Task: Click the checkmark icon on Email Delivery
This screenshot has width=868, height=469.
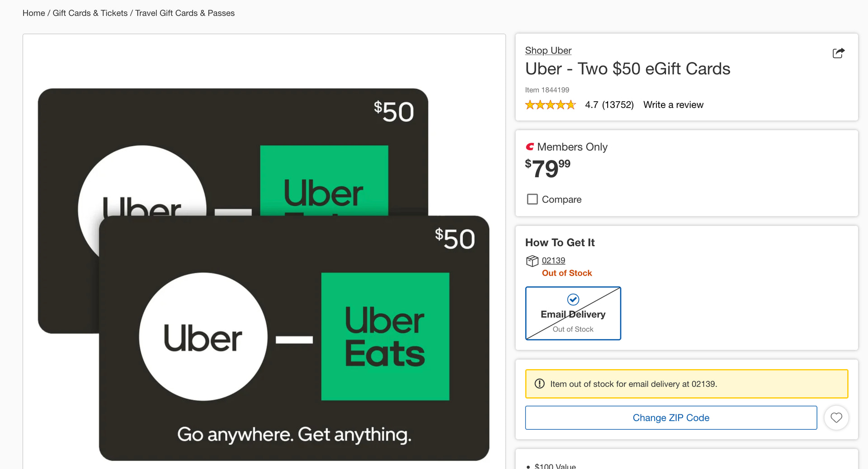Action: [x=573, y=300]
